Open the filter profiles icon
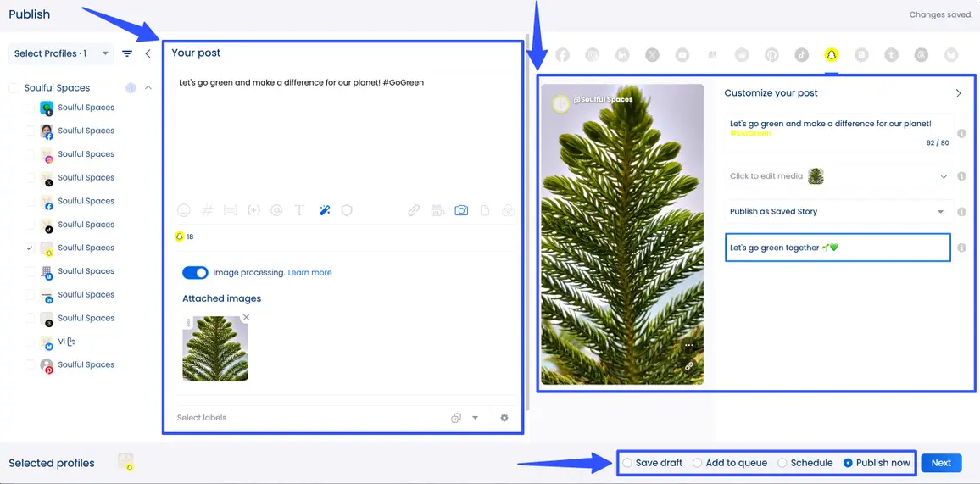Image resolution: width=980 pixels, height=484 pixels. [x=127, y=53]
